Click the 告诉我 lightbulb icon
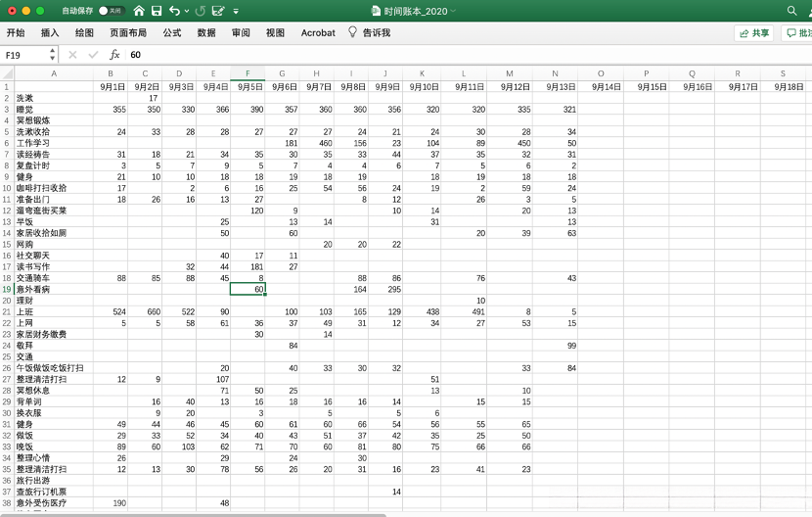Viewport: 812px width, 517px height. coord(352,32)
